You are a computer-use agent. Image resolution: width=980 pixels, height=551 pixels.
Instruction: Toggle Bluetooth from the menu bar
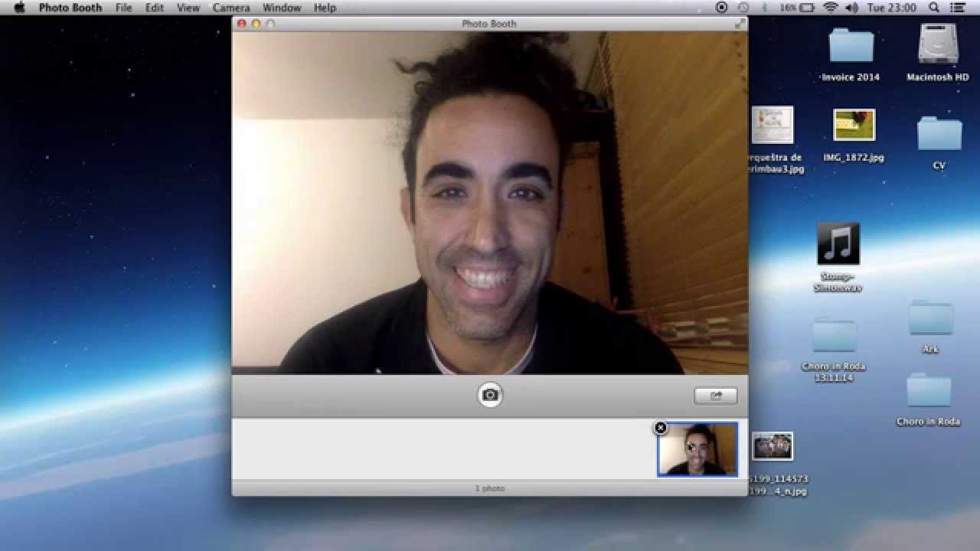(763, 8)
